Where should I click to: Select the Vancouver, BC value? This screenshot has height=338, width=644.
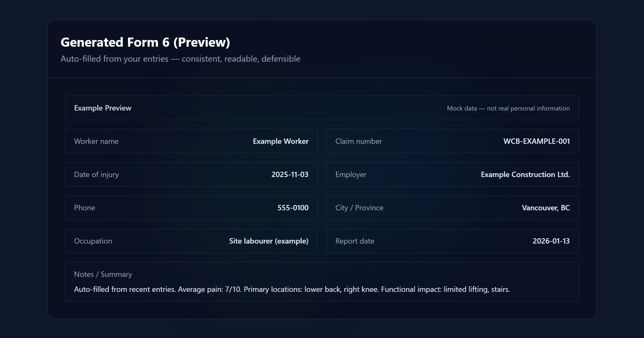coord(546,208)
